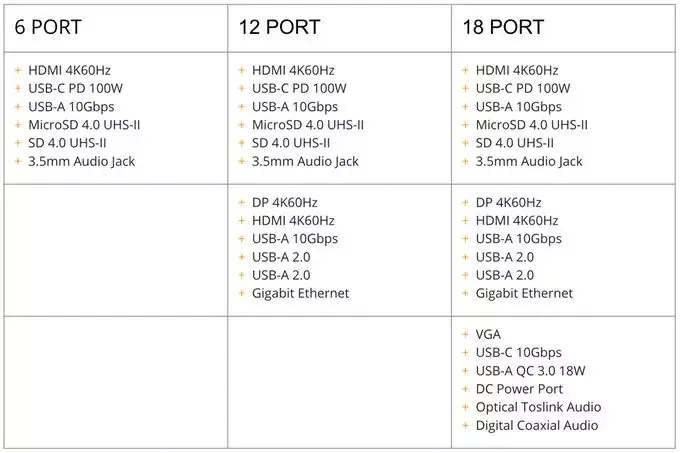
Task: Select USB-A QC 3.0 18W item
Action: [x=533, y=371]
